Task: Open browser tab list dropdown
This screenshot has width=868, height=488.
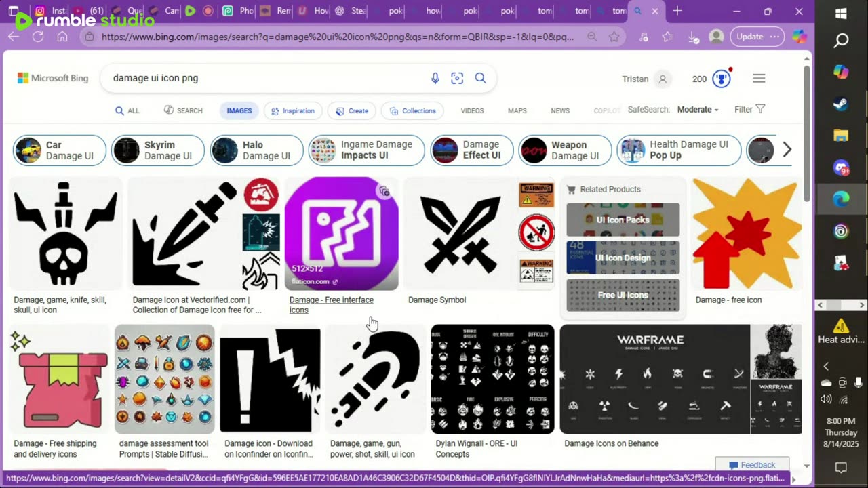Action: click(14, 11)
